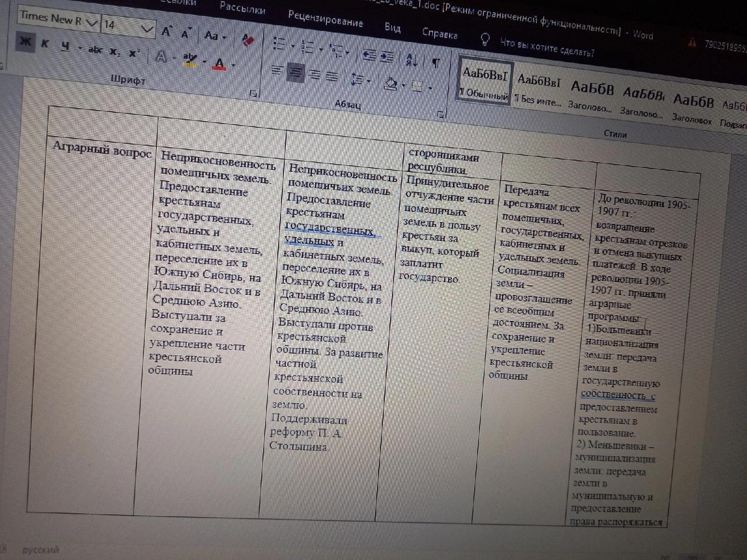
Task: Click 'Социализация земли' text in table
Action: click(x=530, y=276)
